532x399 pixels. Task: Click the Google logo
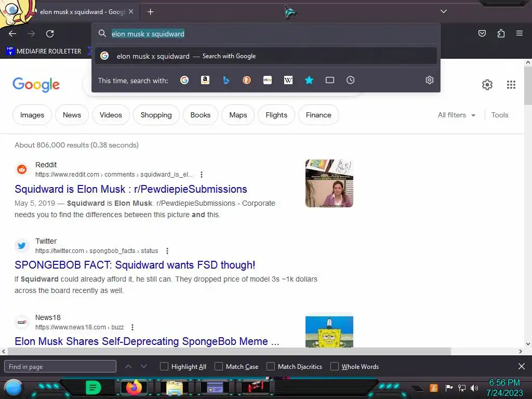(36, 85)
